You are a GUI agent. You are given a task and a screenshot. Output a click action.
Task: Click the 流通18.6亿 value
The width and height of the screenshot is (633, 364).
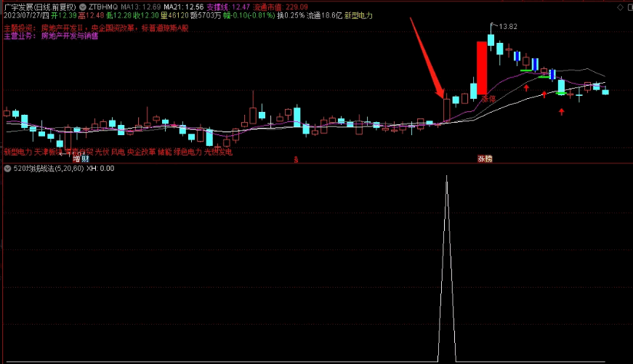[x=324, y=15]
